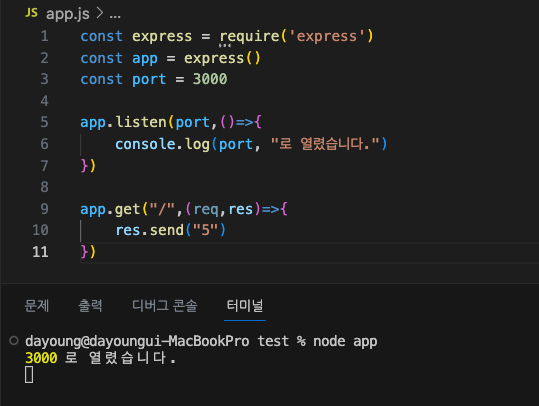Screen dimensions: 539x406
Task: Click res.send on line 10
Action: coord(150,230)
